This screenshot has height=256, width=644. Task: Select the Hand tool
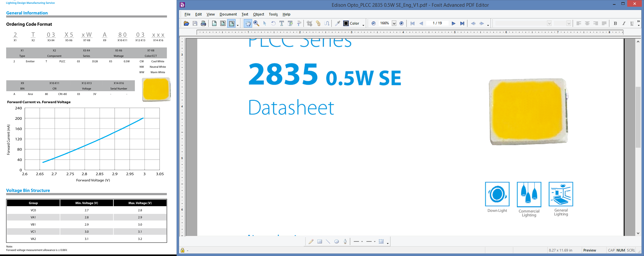click(x=248, y=23)
